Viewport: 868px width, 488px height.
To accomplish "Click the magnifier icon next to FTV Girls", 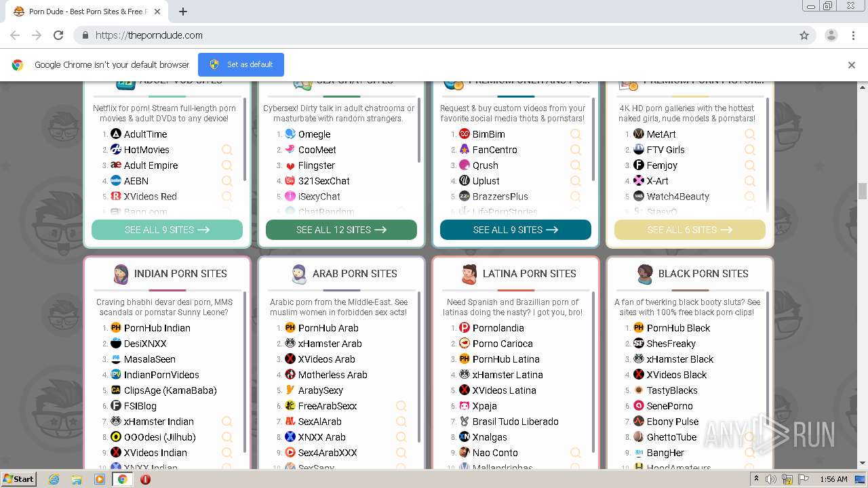I will point(750,150).
